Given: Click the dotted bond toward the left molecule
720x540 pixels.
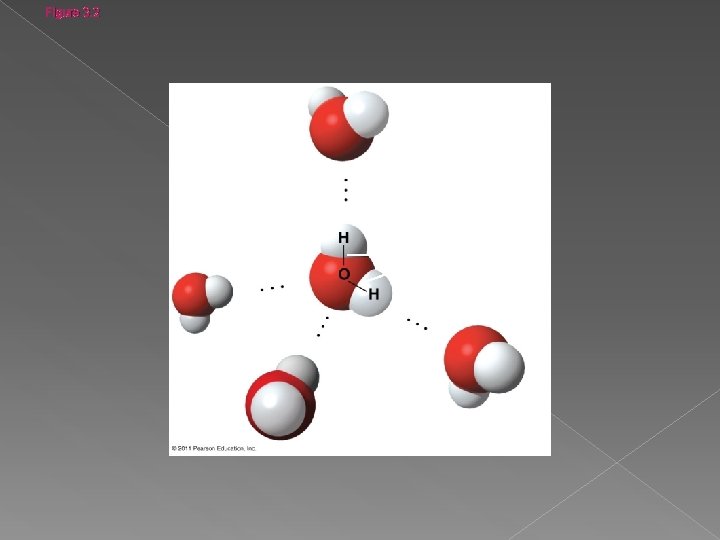Looking at the screenshot, I should pyautogui.click(x=272, y=288).
